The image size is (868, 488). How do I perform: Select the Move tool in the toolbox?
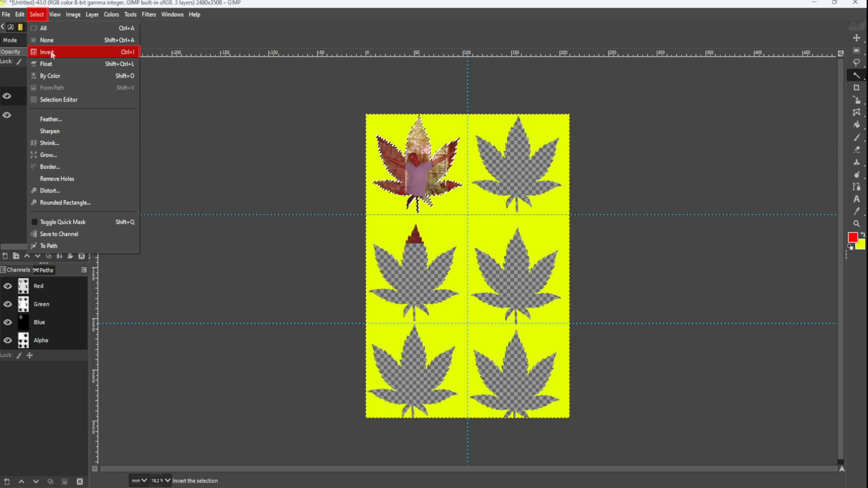coord(856,38)
